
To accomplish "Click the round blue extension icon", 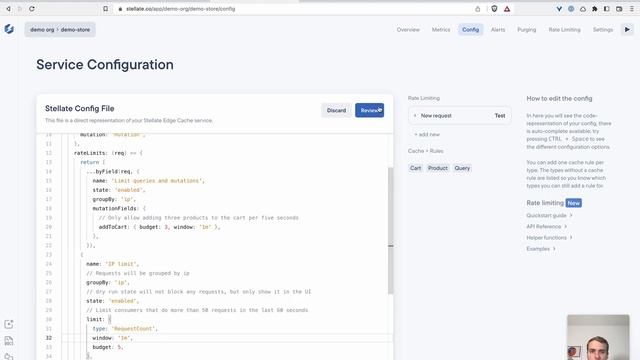I will (571, 9).
